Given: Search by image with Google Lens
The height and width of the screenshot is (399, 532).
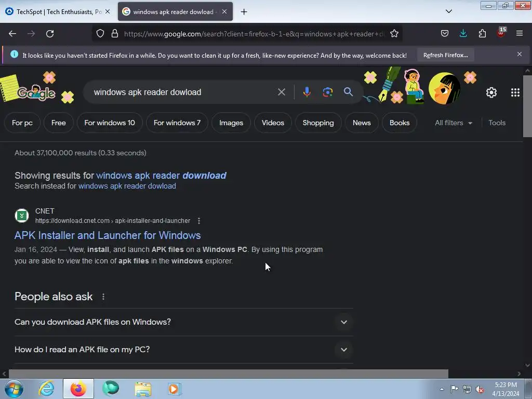Looking at the screenshot, I should (327, 92).
